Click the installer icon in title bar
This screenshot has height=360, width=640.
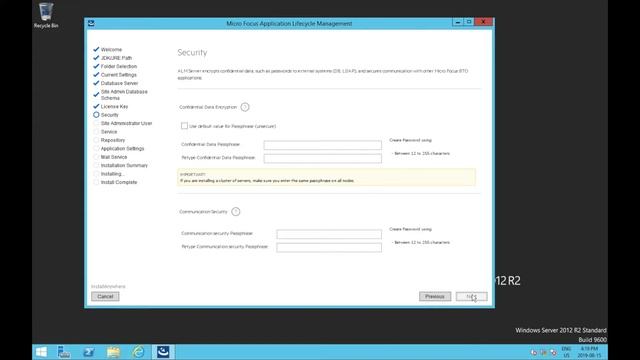pyautogui.click(x=91, y=23)
